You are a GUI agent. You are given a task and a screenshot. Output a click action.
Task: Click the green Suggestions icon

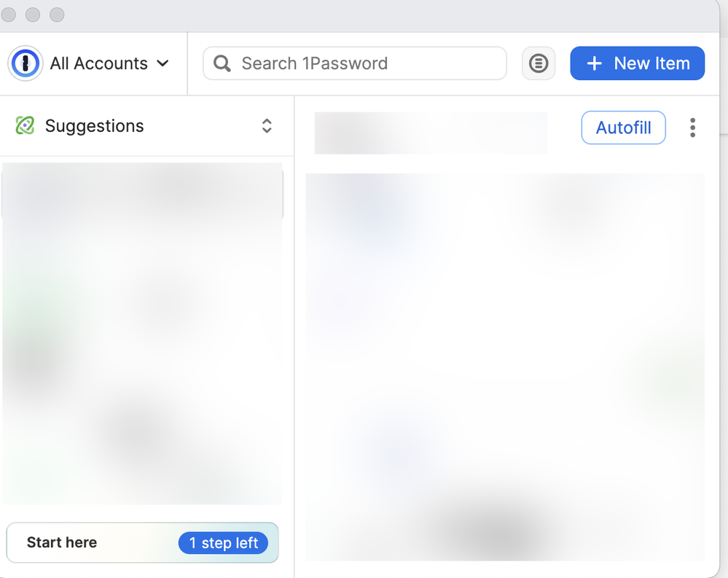pos(25,125)
